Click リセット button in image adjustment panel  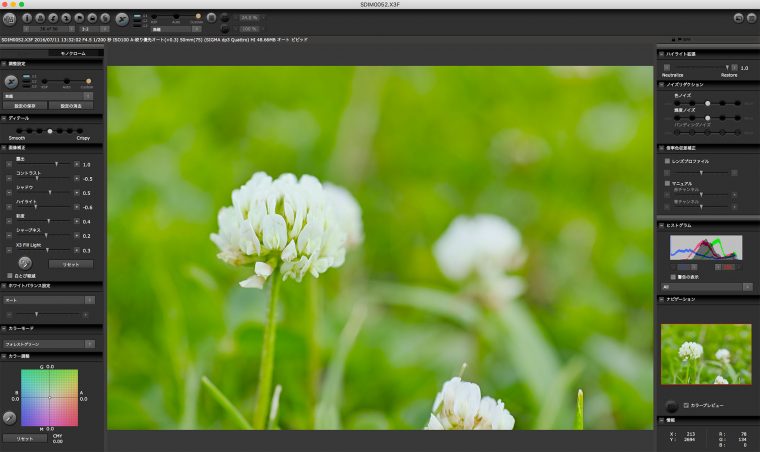pyautogui.click(x=71, y=265)
